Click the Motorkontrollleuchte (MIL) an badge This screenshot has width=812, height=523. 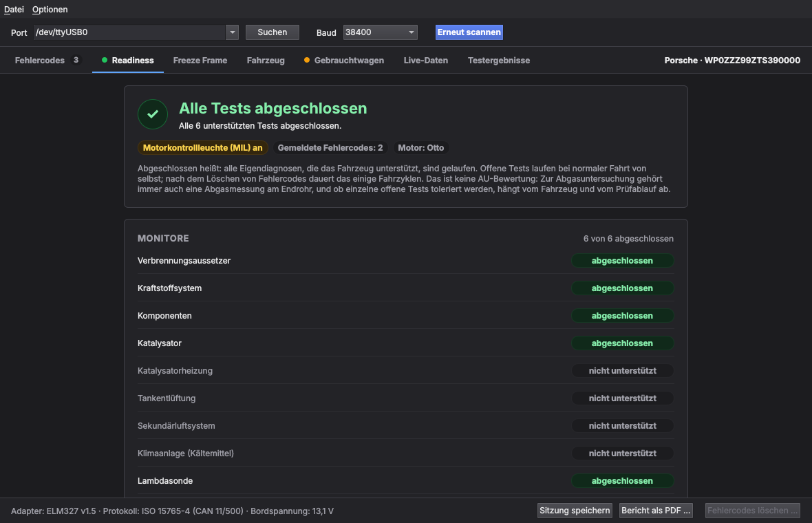203,147
